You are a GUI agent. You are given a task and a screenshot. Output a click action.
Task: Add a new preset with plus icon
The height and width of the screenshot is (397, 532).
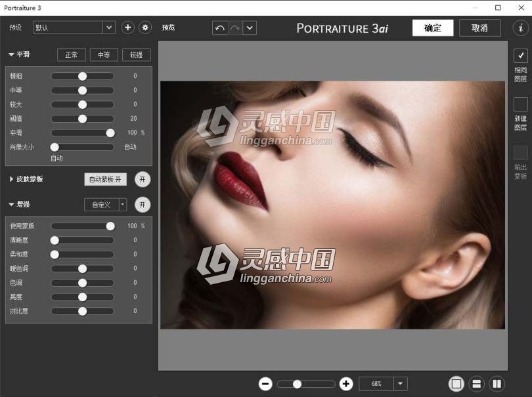(x=127, y=28)
